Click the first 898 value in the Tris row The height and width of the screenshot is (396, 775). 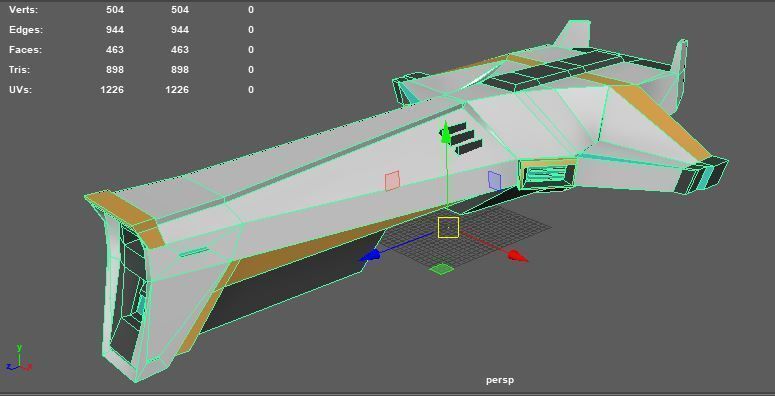point(115,70)
